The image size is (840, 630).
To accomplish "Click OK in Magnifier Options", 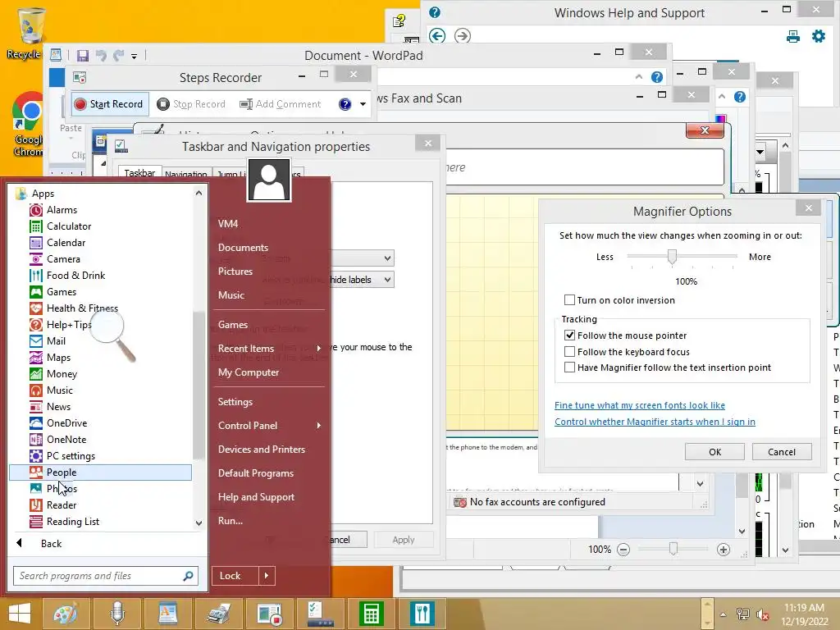I will coord(714,452).
